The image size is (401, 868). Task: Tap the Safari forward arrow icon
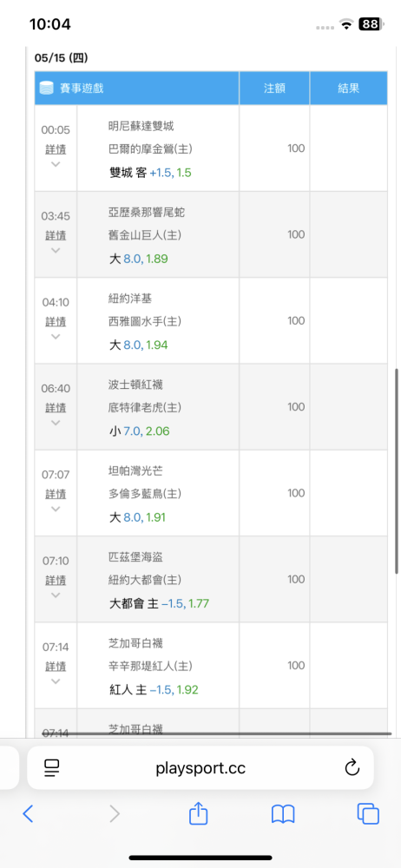coord(114,813)
